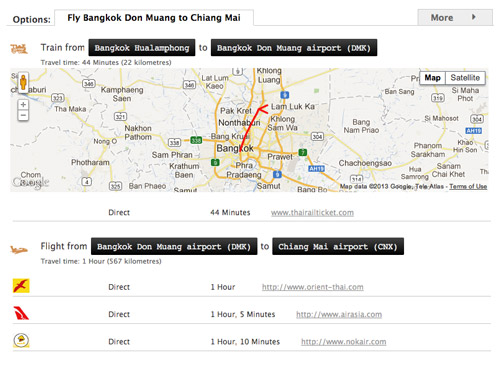Image resolution: width=500 pixels, height=372 pixels.
Task: Click the Street View pegman icon
Action: (x=23, y=82)
